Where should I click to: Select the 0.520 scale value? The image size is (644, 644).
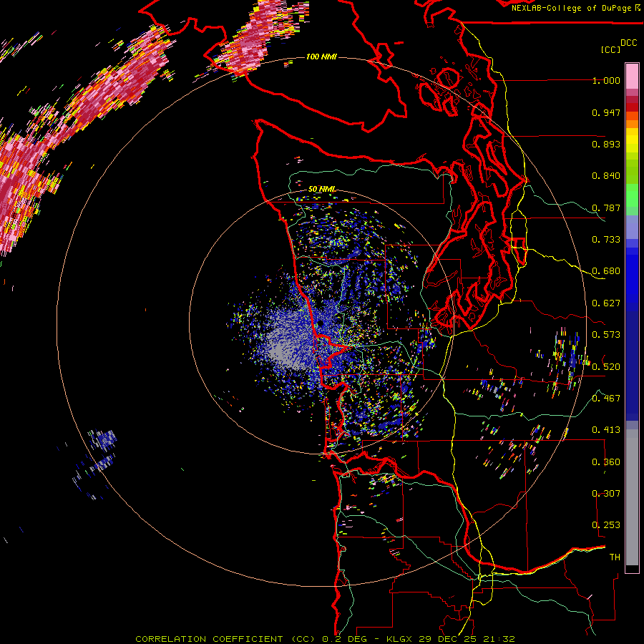coord(606,366)
